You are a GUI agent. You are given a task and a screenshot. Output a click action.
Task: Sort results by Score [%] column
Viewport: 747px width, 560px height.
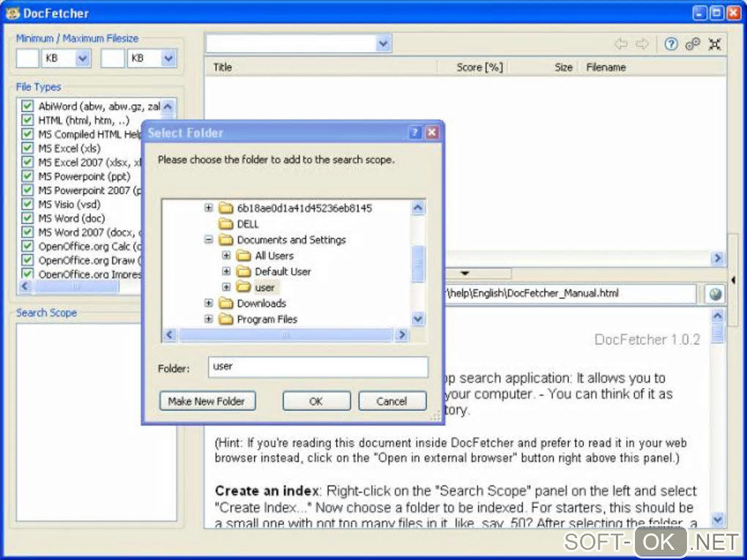coord(472,67)
